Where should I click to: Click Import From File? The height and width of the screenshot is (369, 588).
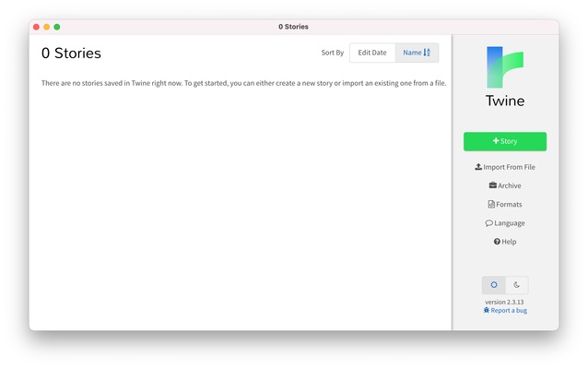505,167
